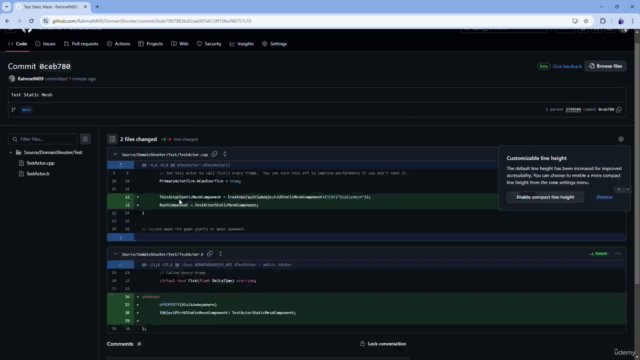Open the Security tab
This screenshot has height=360, width=640.
tap(209, 44)
